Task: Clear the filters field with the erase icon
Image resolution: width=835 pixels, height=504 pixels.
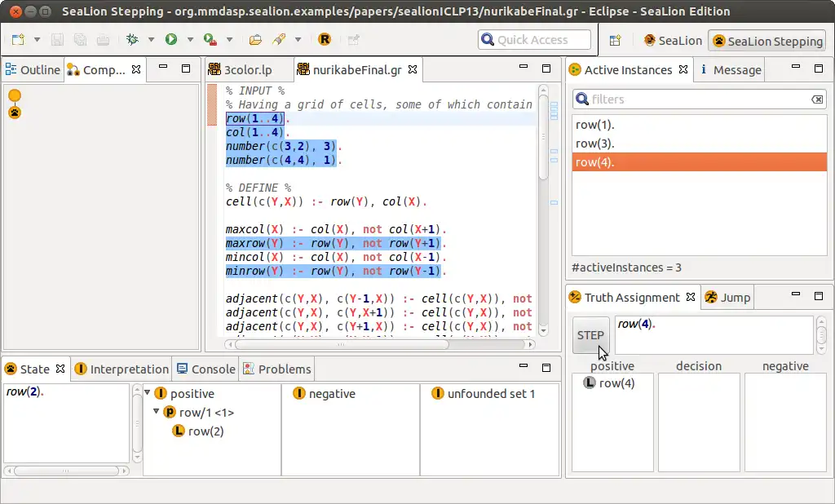Action: click(817, 99)
